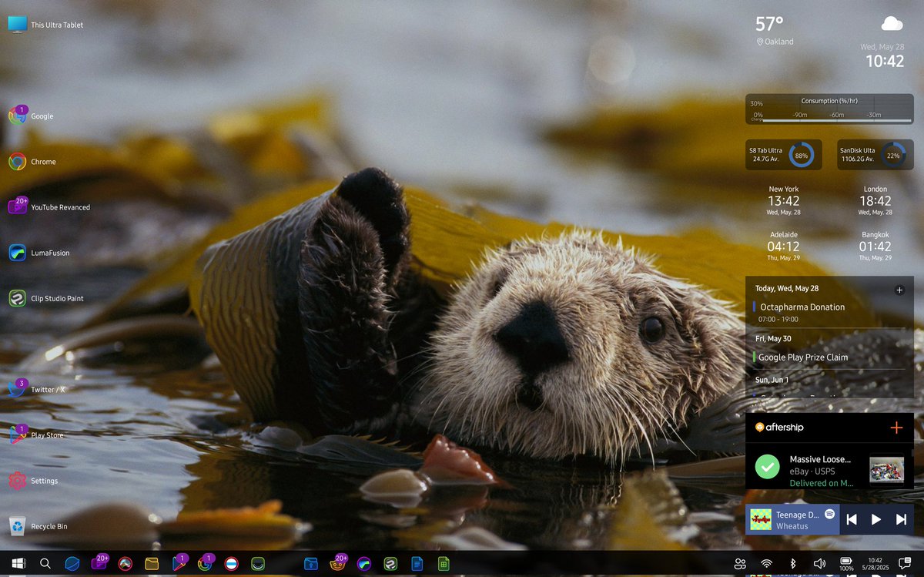Open S8 Tab Ultra storage widget
Viewport: 924px width, 577px height.
point(783,155)
